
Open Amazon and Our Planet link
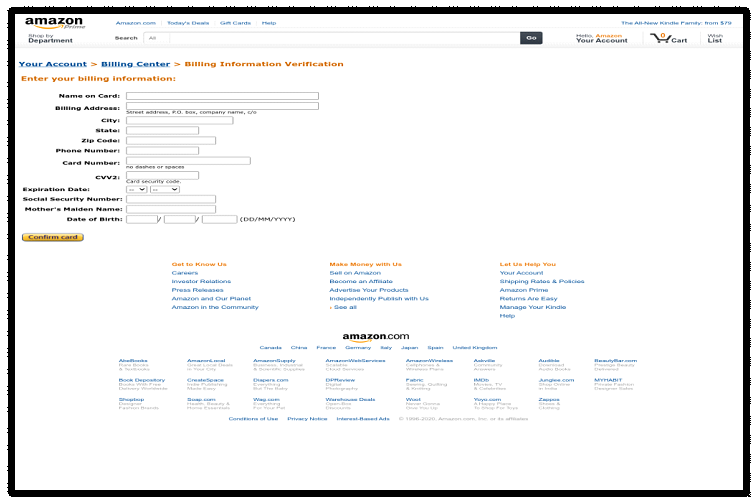click(212, 299)
